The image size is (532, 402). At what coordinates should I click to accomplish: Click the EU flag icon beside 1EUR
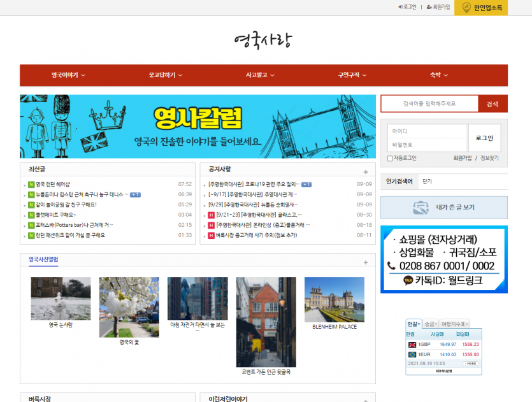click(412, 354)
